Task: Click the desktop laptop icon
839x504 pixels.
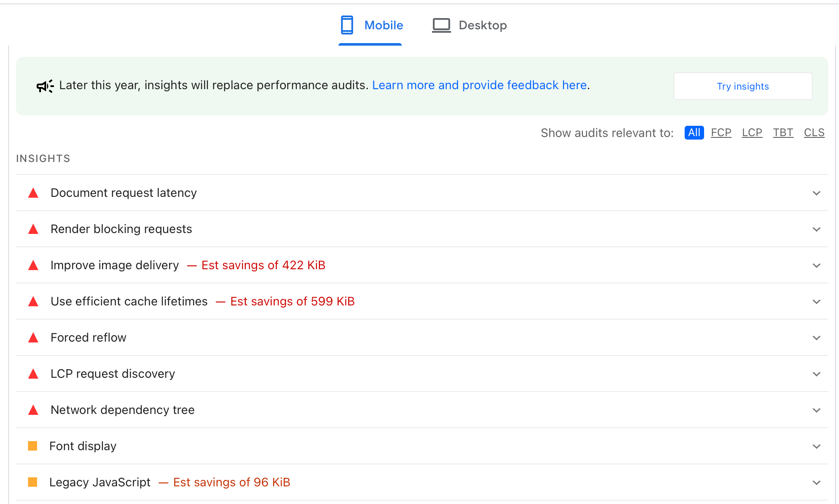Action: pyautogui.click(x=441, y=25)
